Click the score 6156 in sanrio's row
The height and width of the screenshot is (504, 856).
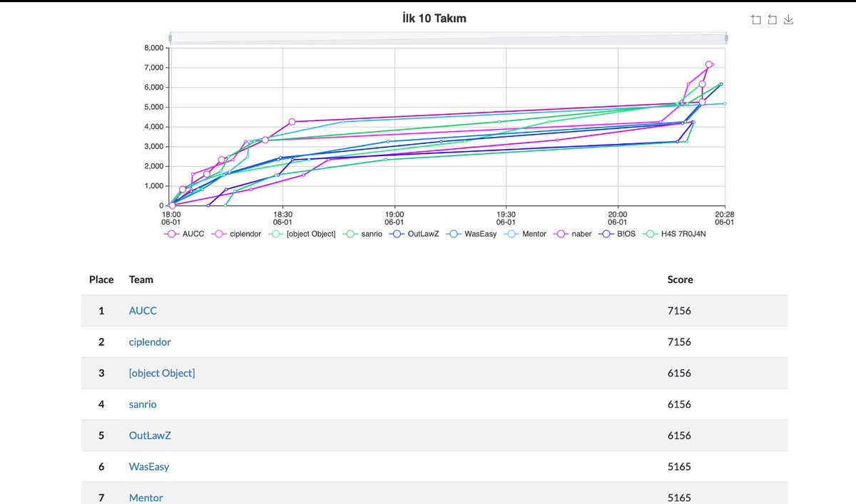pyautogui.click(x=679, y=404)
